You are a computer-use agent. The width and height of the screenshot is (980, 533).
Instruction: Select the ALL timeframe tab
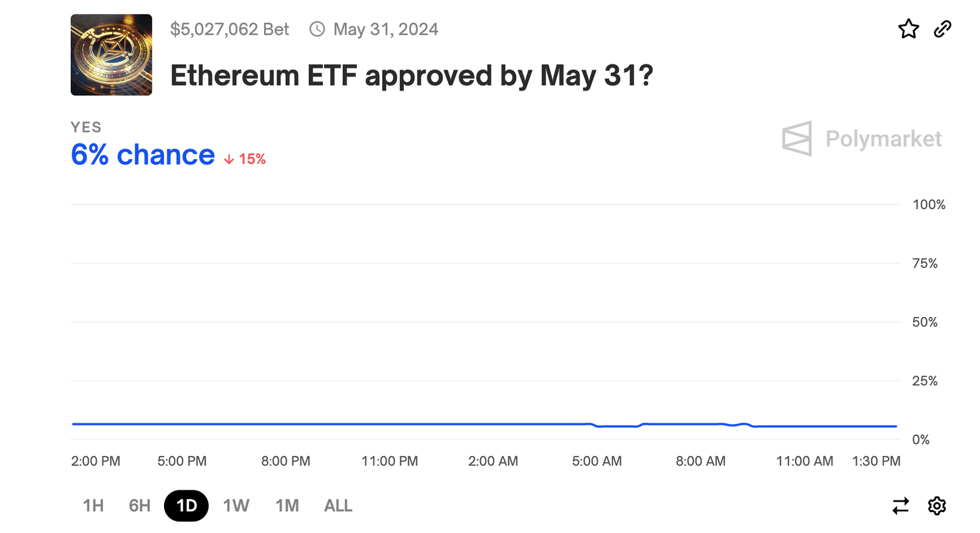coord(338,506)
